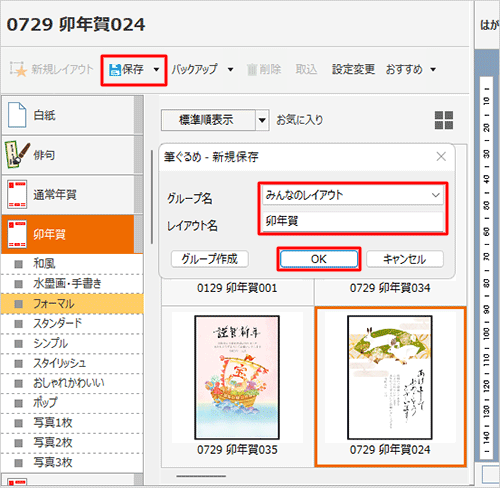Open the バックアップ menu
Viewport: 500px width, 488px height.
click(x=195, y=69)
